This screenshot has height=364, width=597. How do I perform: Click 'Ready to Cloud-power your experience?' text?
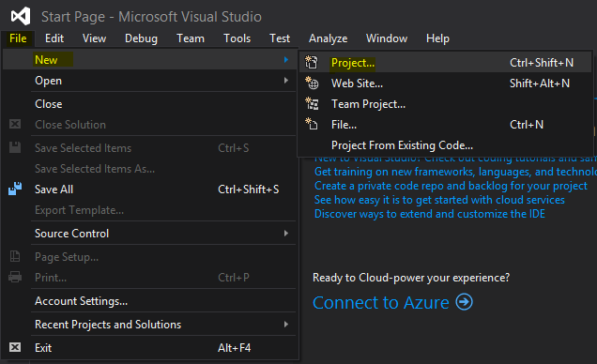pyautogui.click(x=411, y=278)
